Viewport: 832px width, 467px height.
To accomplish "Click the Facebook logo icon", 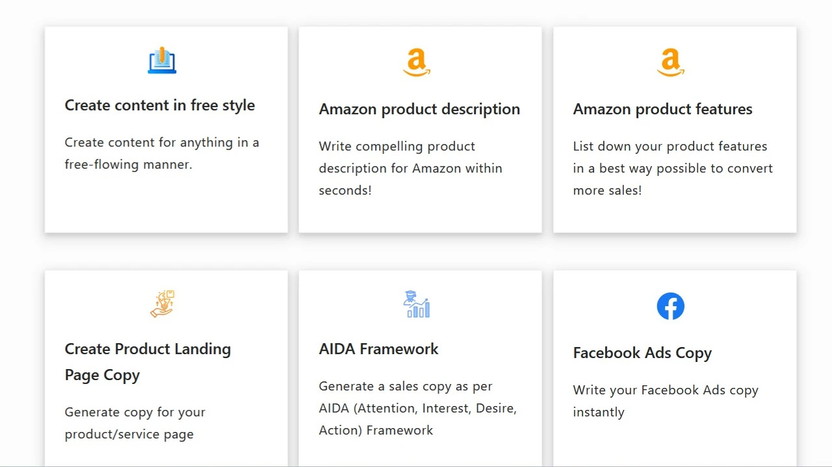I will click(x=670, y=306).
